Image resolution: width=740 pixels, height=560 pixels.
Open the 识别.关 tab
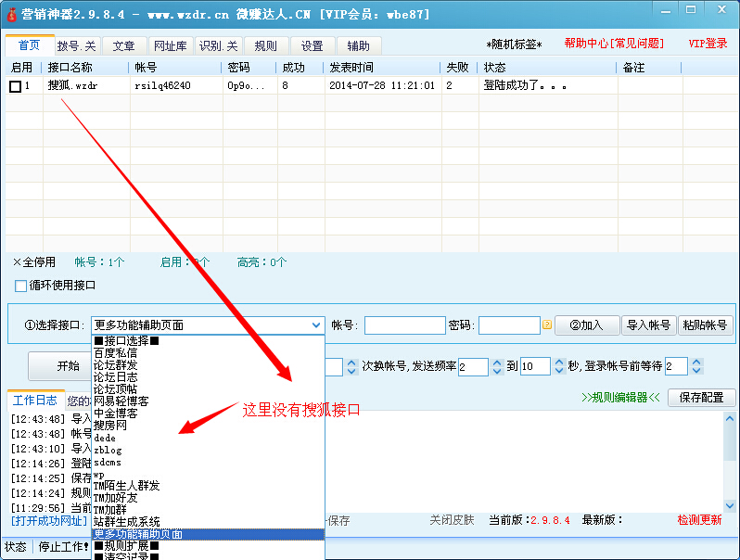[219, 45]
